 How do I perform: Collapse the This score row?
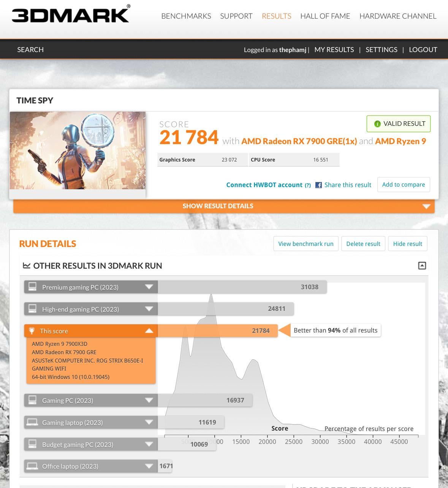91,331
